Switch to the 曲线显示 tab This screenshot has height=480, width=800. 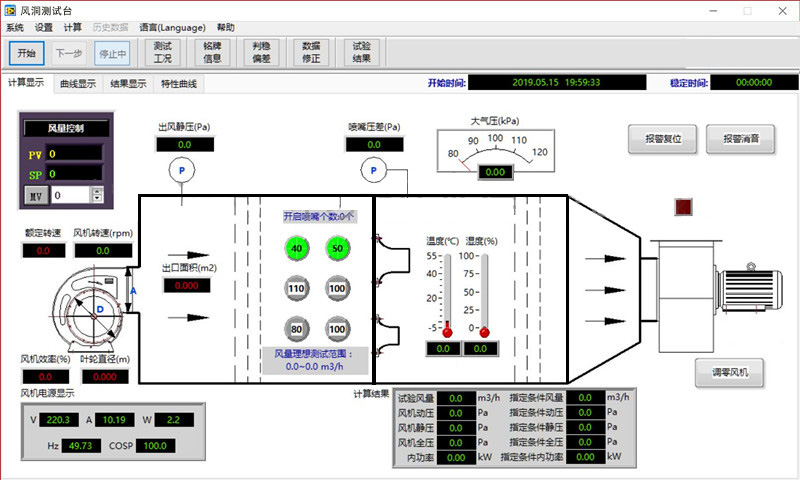tap(78, 85)
